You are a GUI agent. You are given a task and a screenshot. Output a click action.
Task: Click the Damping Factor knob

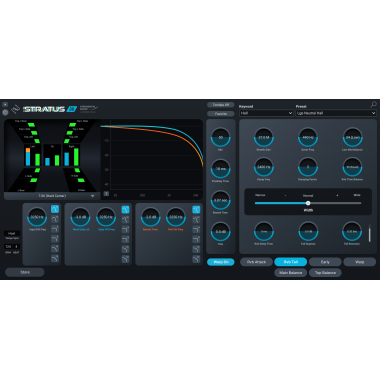click(x=308, y=167)
